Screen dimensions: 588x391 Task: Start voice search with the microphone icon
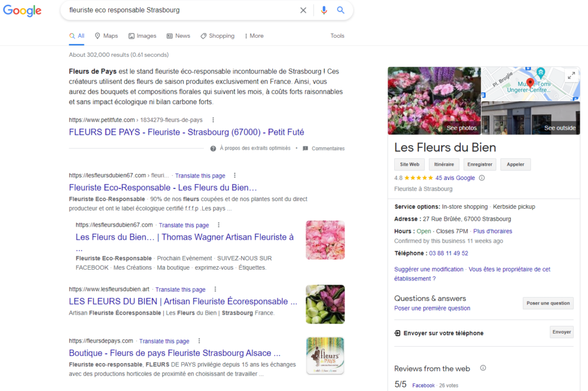(x=324, y=10)
